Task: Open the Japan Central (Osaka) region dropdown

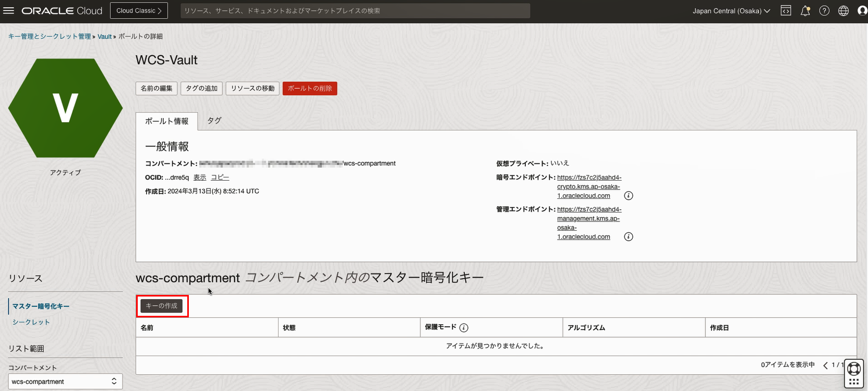Action: coord(731,10)
